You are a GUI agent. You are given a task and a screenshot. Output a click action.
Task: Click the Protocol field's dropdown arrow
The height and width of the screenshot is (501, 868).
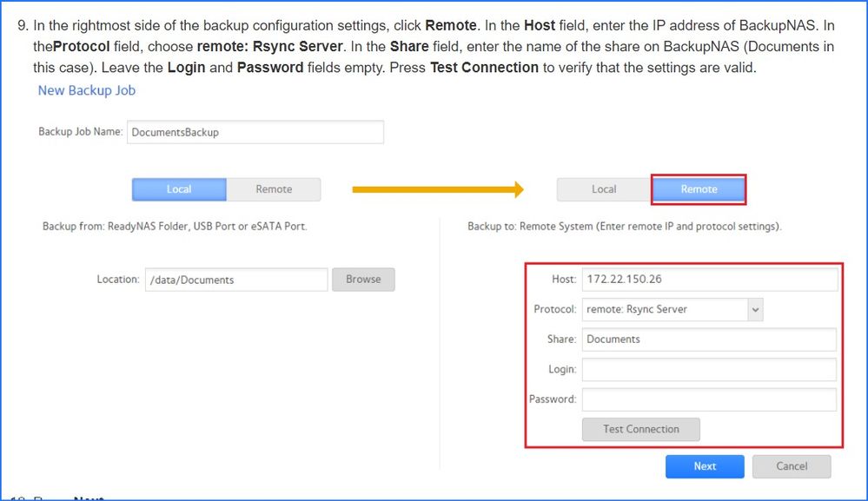click(x=753, y=309)
